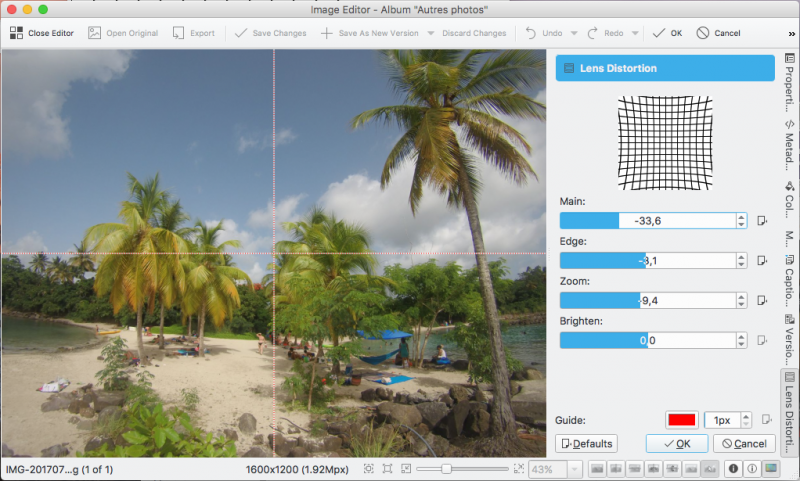
Task: Click the toolbar Cancel button
Action: [x=718, y=33]
